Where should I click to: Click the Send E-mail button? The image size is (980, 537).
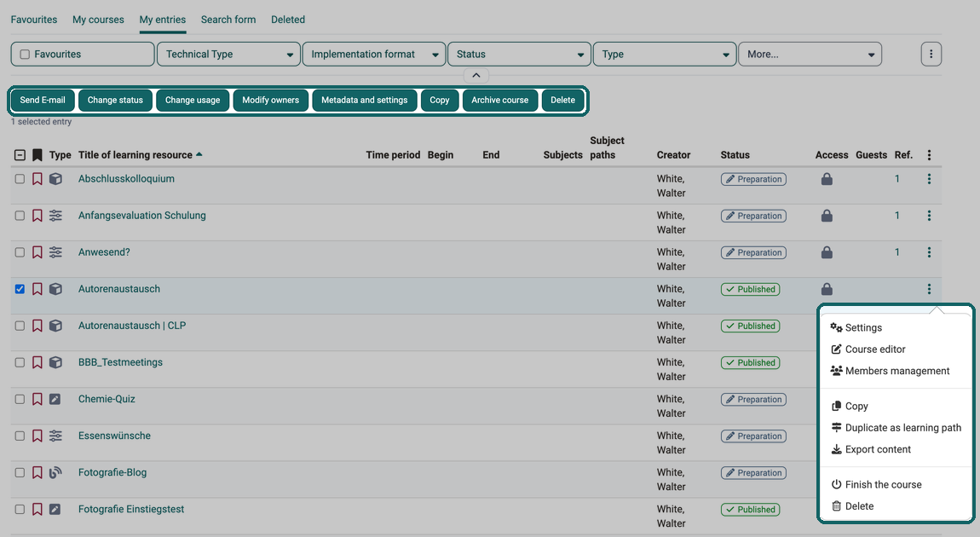click(43, 100)
